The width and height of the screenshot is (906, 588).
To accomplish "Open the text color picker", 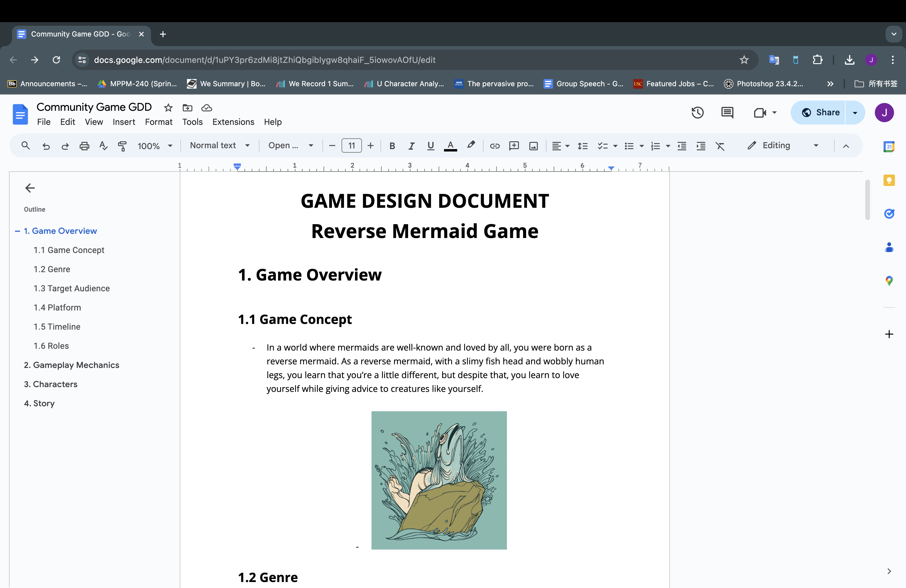I will coord(450,146).
